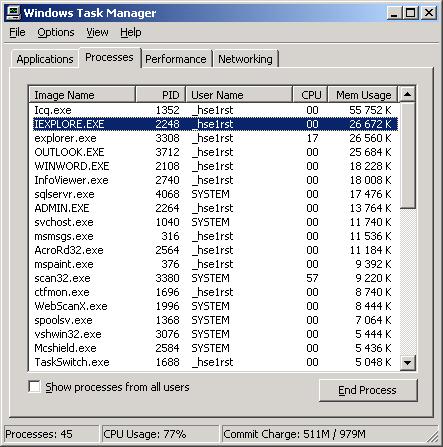Select the scan32.exe process row
The width and height of the screenshot is (443, 447).
(x=215, y=278)
